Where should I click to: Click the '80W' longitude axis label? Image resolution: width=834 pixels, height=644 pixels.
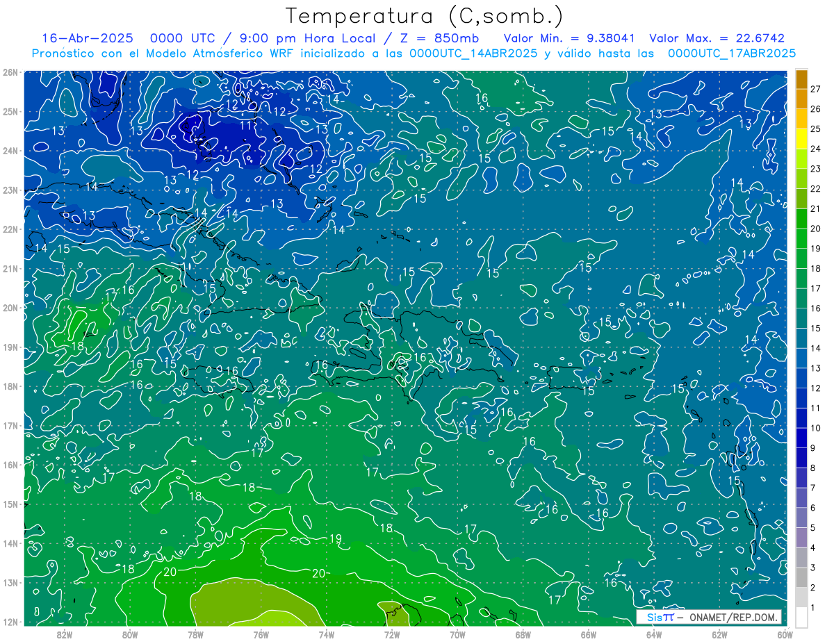(x=130, y=634)
